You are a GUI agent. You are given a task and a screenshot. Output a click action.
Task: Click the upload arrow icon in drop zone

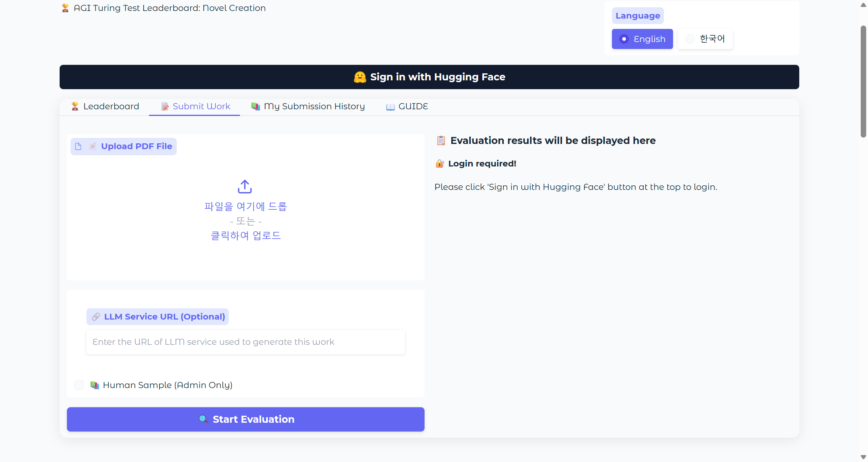[245, 186]
